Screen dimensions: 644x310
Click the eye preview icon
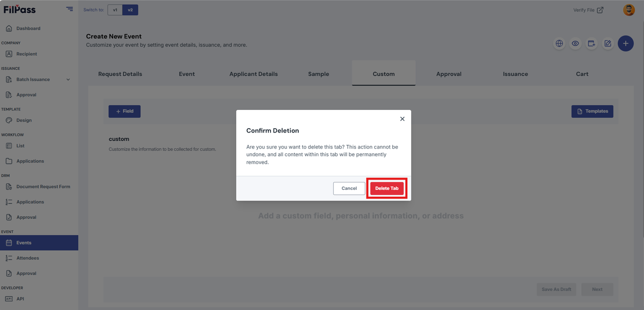575,43
